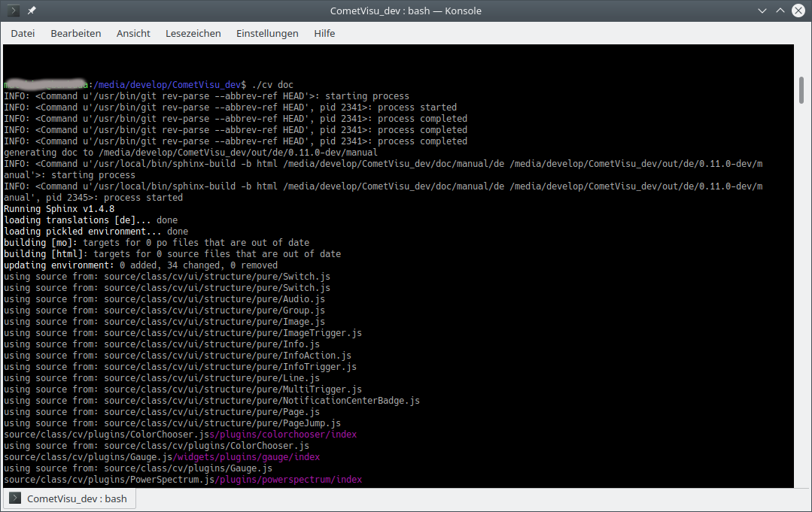Click the line with pure/InfoTrigger.js
812x512 pixels.
point(180,367)
